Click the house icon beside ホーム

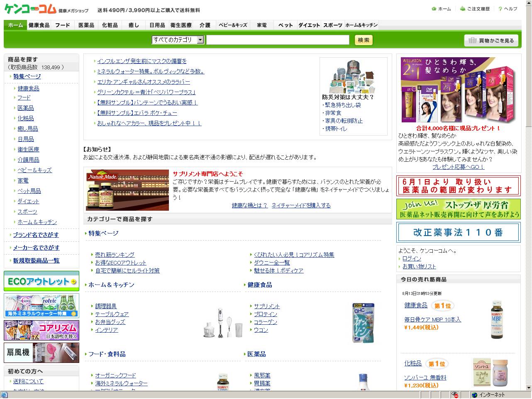434,9
